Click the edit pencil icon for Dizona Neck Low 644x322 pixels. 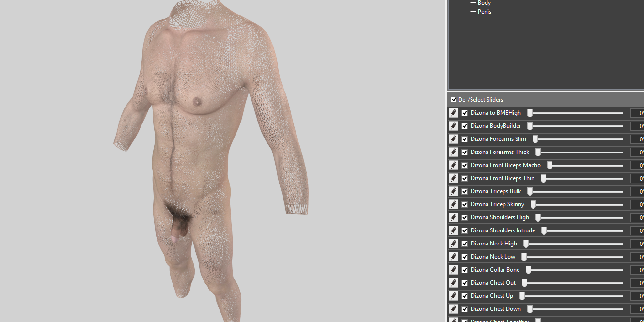pyautogui.click(x=453, y=257)
